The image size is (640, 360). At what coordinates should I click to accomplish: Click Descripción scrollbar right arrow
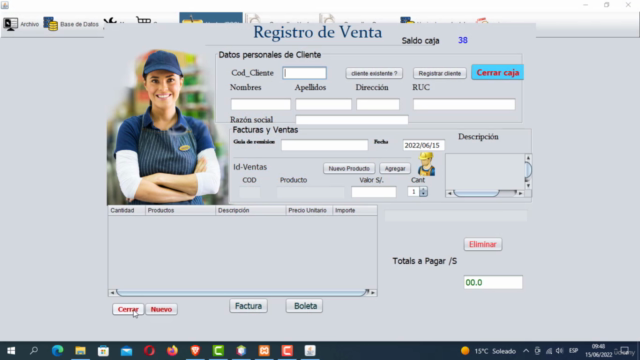click(x=520, y=193)
